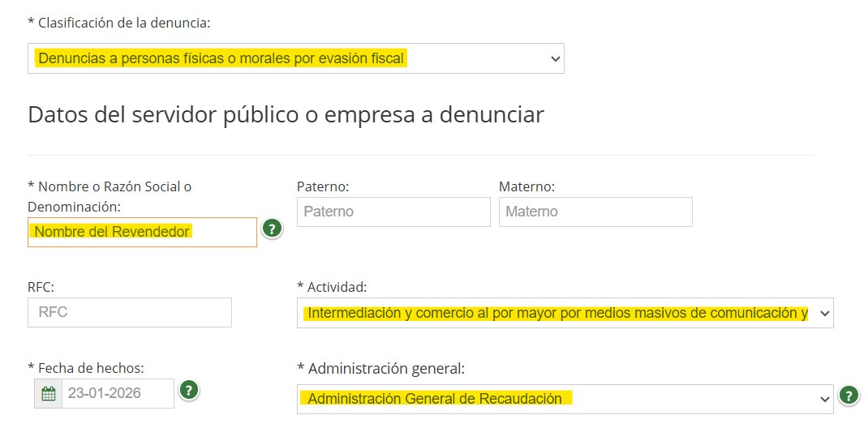The height and width of the screenshot is (428, 868).
Task: Expand the Actividad dropdown
Action: (565, 313)
